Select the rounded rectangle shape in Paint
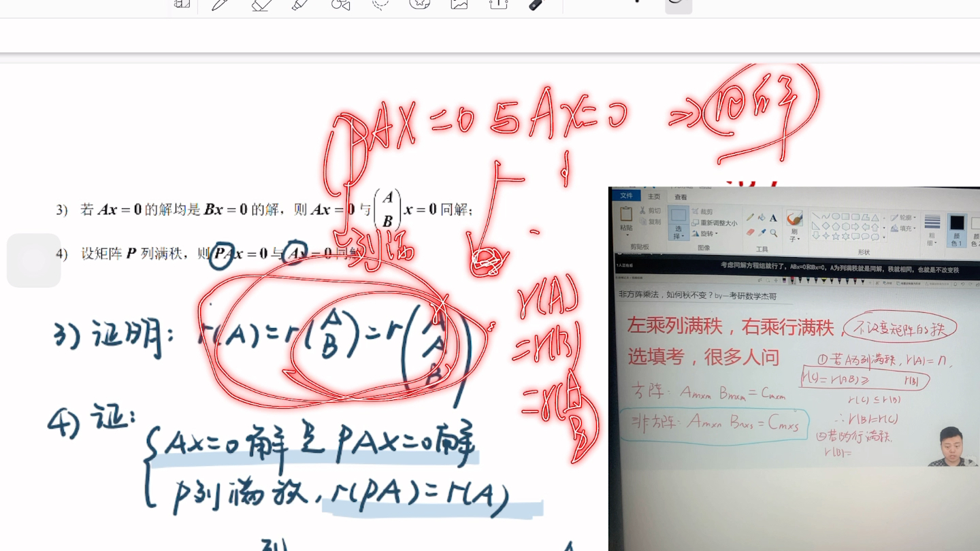 (855, 216)
